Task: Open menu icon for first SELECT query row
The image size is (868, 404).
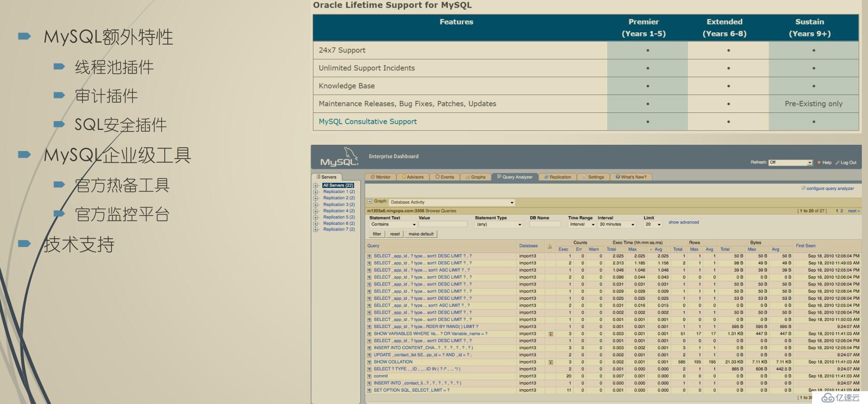Action: [x=369, y=256]
